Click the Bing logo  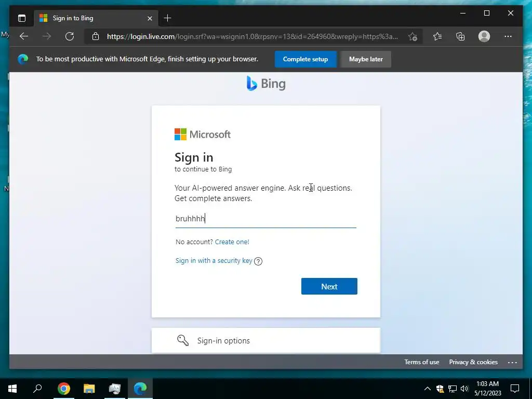click(x=266, y=84)
